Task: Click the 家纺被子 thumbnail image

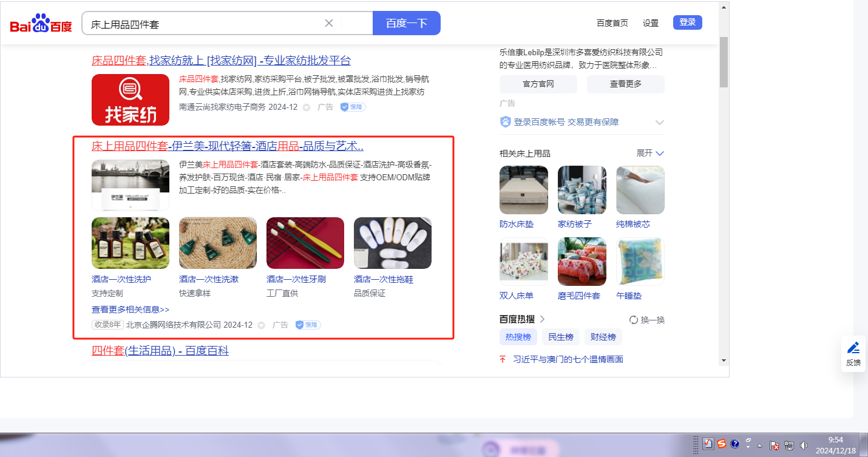Action: (582, 190)
